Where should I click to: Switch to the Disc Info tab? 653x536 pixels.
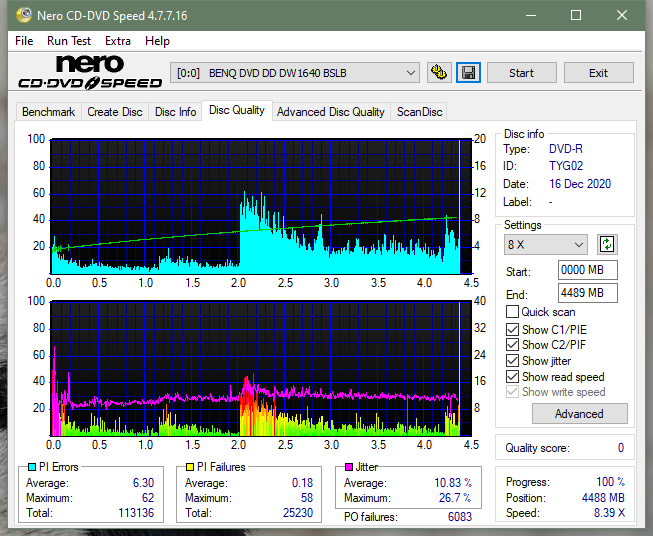tap(175, 112)
